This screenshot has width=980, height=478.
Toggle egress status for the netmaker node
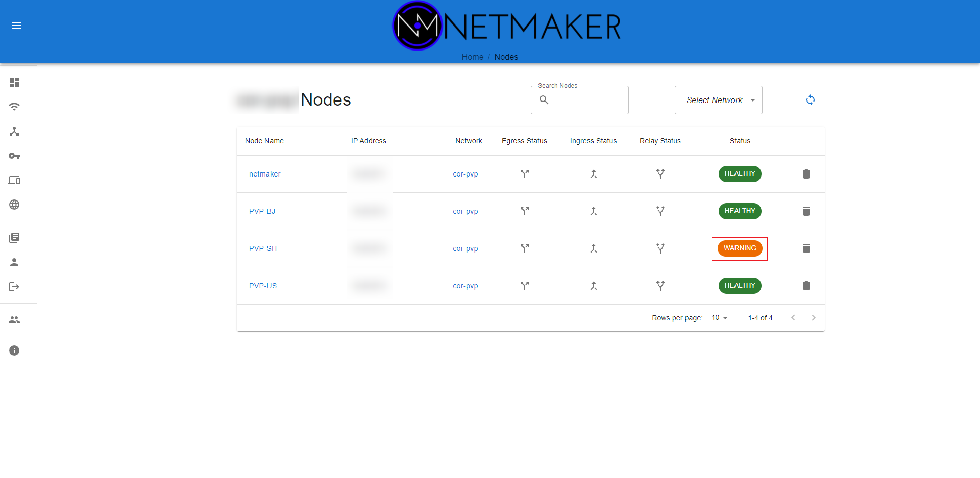coord(524,174)
